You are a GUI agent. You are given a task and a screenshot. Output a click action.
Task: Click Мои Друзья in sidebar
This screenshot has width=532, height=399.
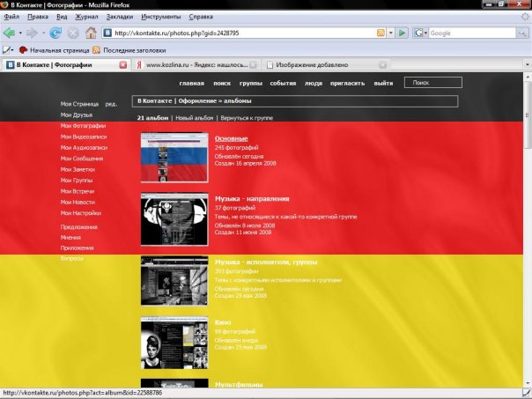[77, 115]
